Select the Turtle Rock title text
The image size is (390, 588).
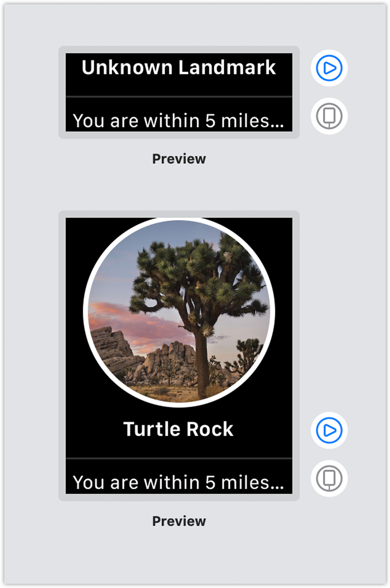(179, 429)
